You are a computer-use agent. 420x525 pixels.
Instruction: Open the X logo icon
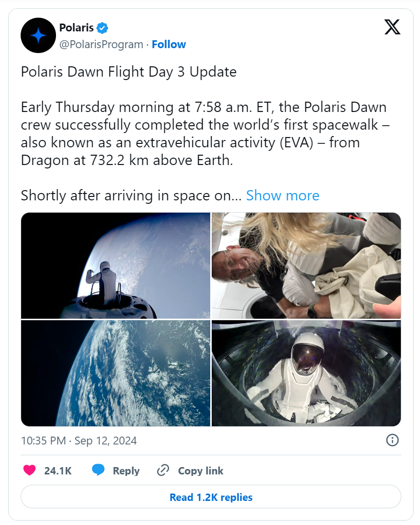click(392, 27)
